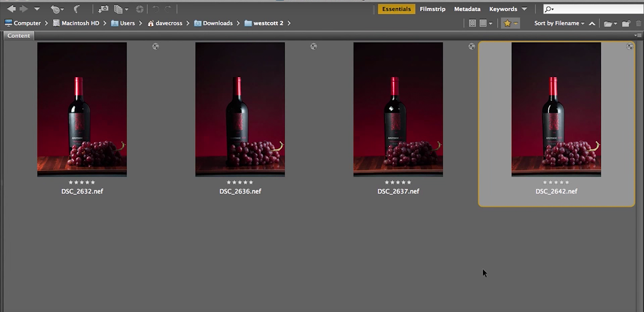Toggle ascending sort order arrow

pyautogui.click(x=592, y=23)
